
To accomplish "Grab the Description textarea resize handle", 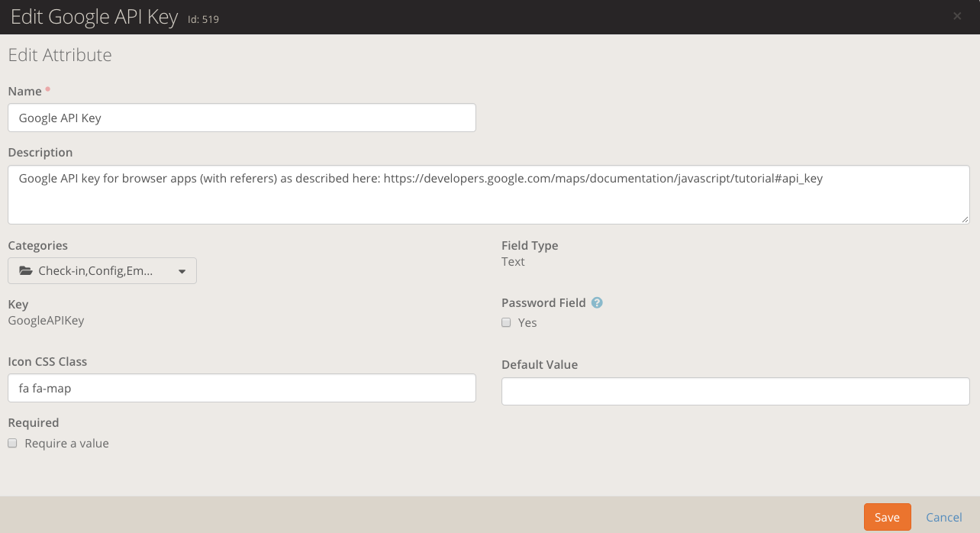I will pos(965,220).
